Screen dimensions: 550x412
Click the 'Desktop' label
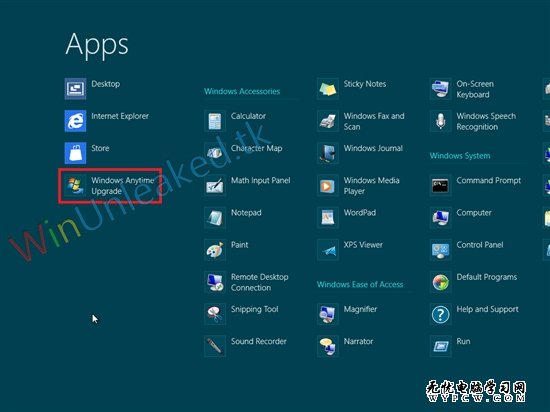(106, 84)
